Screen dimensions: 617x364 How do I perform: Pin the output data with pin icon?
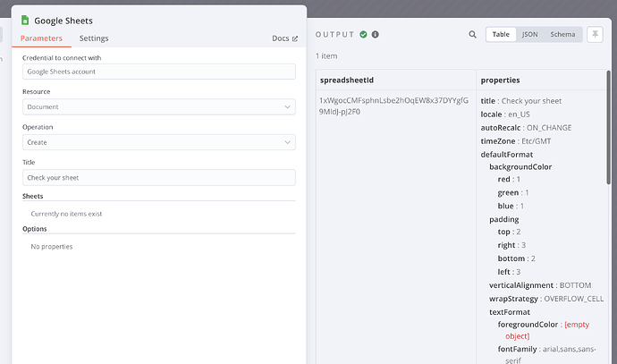(595, 35)
